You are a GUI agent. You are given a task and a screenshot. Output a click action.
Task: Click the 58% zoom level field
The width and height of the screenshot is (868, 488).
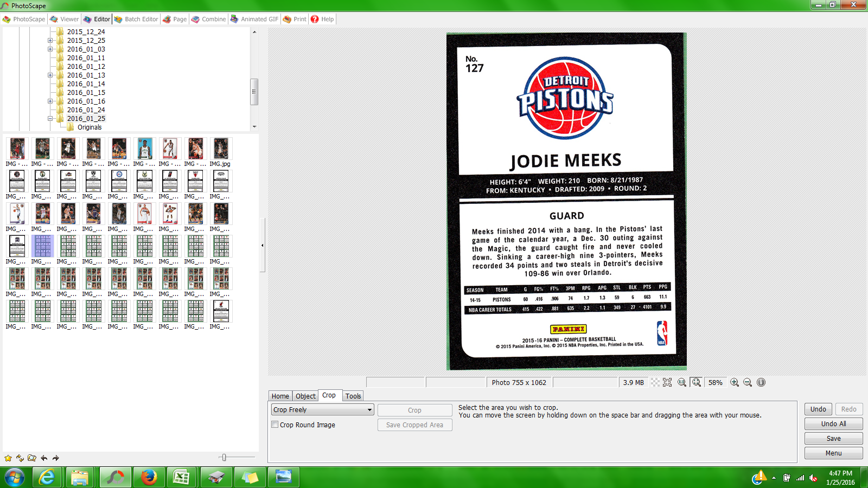point(716,382)
